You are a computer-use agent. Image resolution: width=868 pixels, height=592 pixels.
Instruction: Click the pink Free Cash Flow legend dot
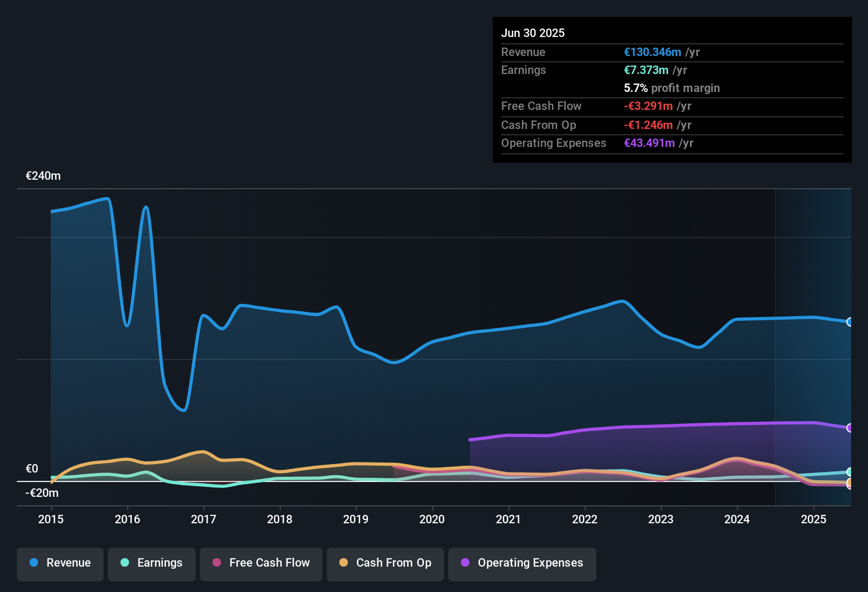pyautogui.click(x=217, y=562)
